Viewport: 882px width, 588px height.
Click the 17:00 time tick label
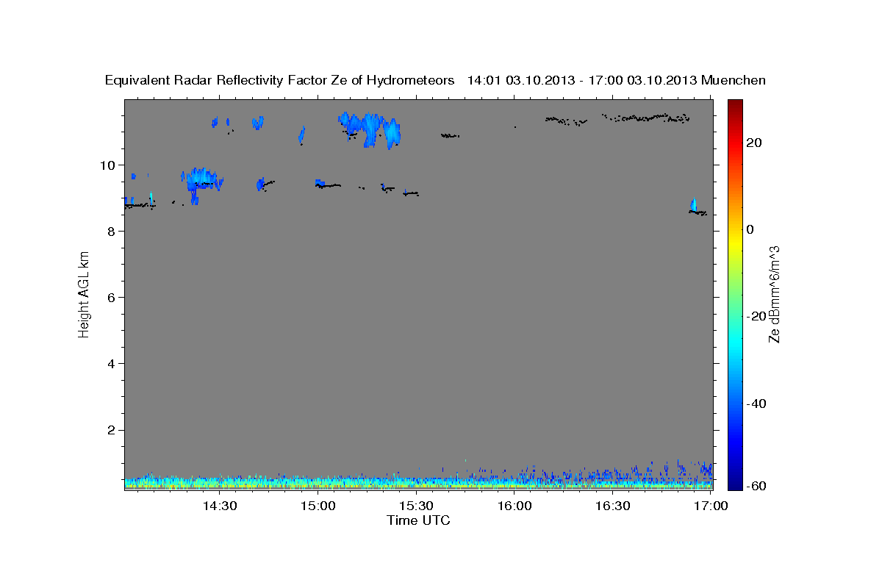pos(711,506)
